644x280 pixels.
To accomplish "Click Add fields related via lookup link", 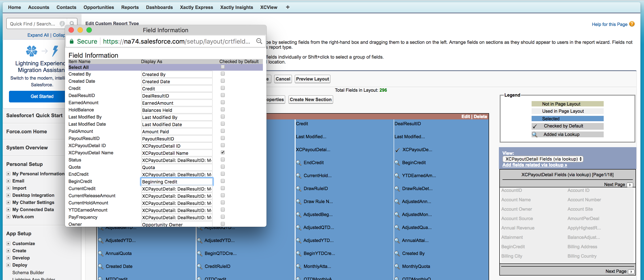I will (535, 165).
